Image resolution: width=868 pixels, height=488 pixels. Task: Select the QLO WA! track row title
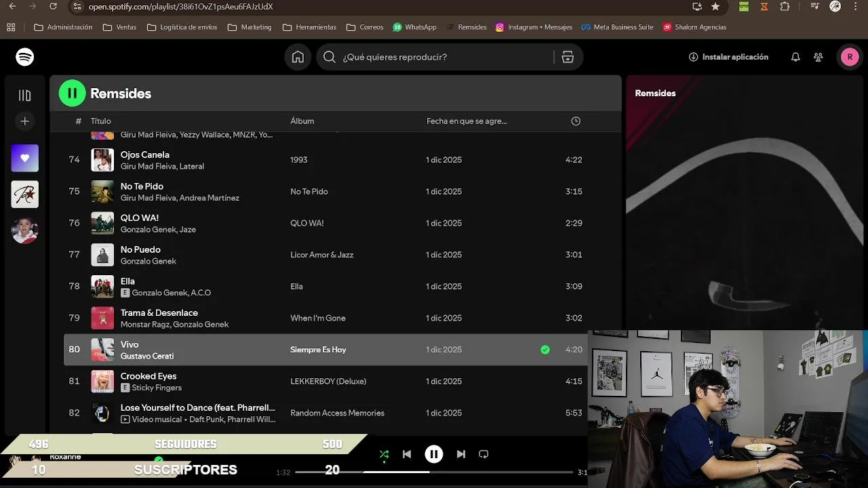tap(140, 218)
